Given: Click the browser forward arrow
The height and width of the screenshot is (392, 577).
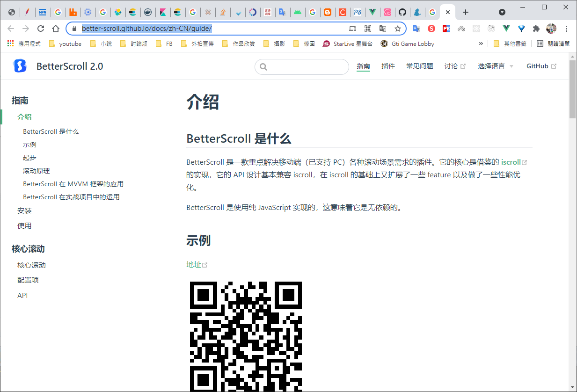Looking at the screenshot, I should point(26,29).
